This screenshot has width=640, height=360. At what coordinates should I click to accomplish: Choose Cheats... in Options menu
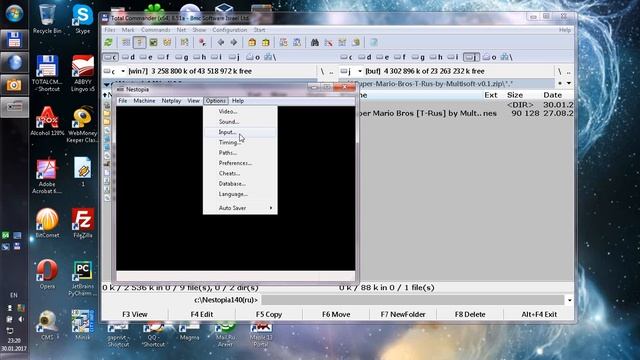pos(240,173)
